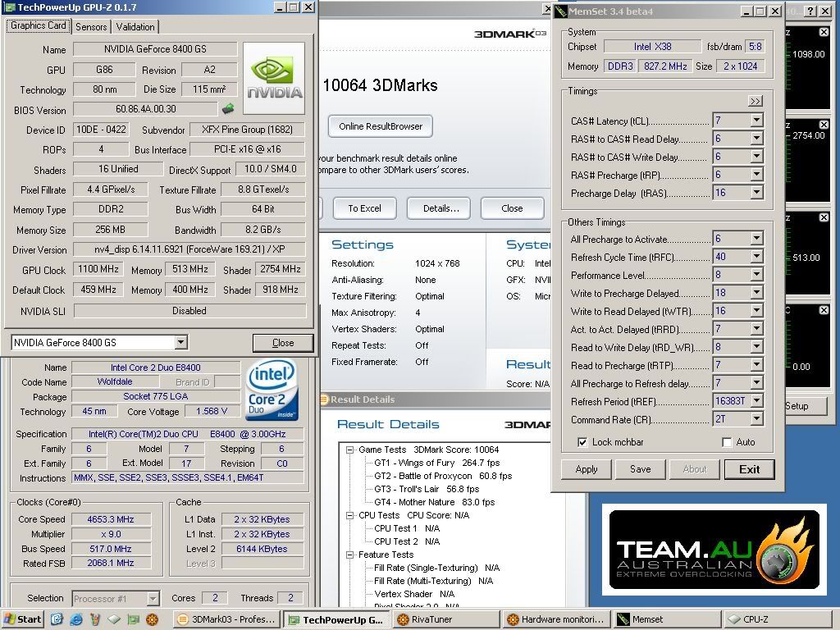Click the "10064 3DMarks" score text
The width and height of the screenshot is (840, 630).
[x=381, y=85]
